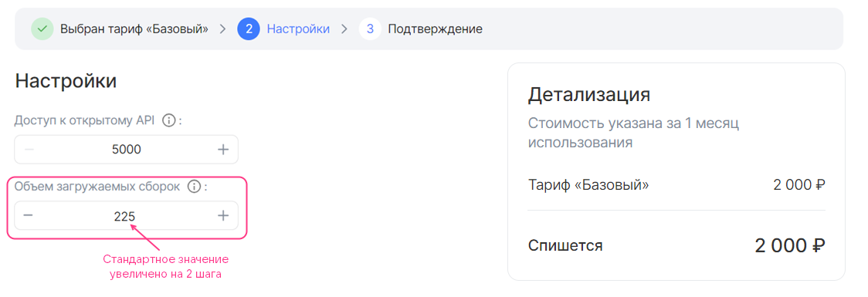Click the green checkmark step icon
868x297 pixels.
(42, 29)
